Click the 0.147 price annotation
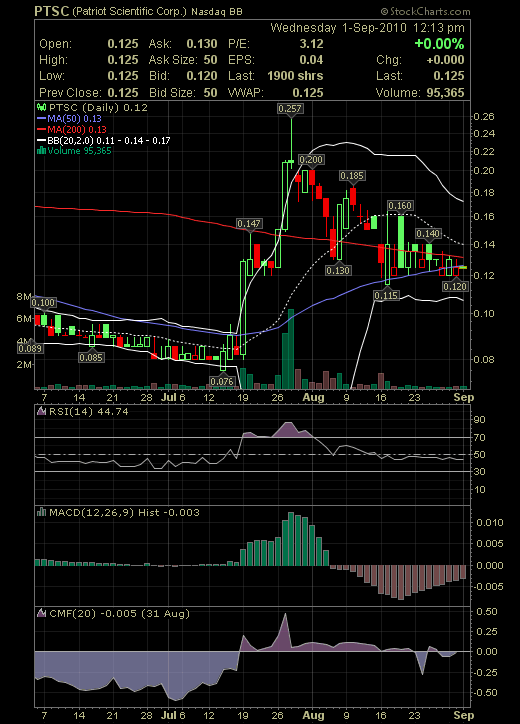520x724 pixels. pos(249,224)
